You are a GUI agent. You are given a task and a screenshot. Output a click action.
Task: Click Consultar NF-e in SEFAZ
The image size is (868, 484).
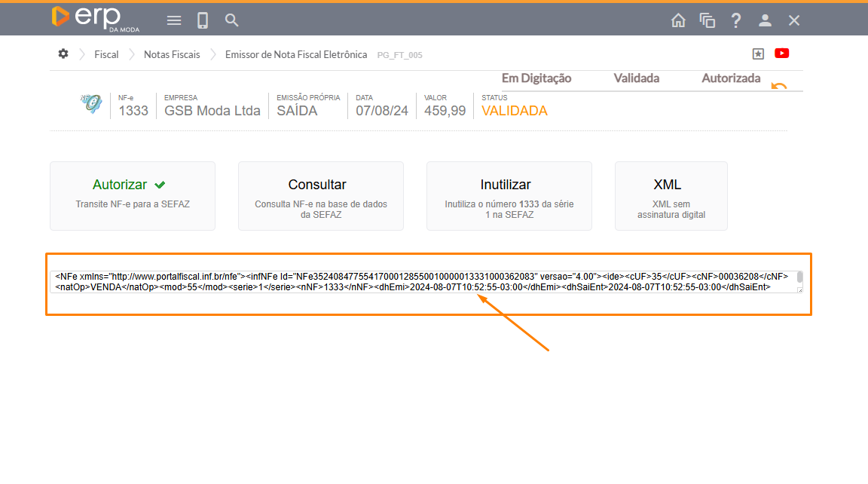pos(320,195)
